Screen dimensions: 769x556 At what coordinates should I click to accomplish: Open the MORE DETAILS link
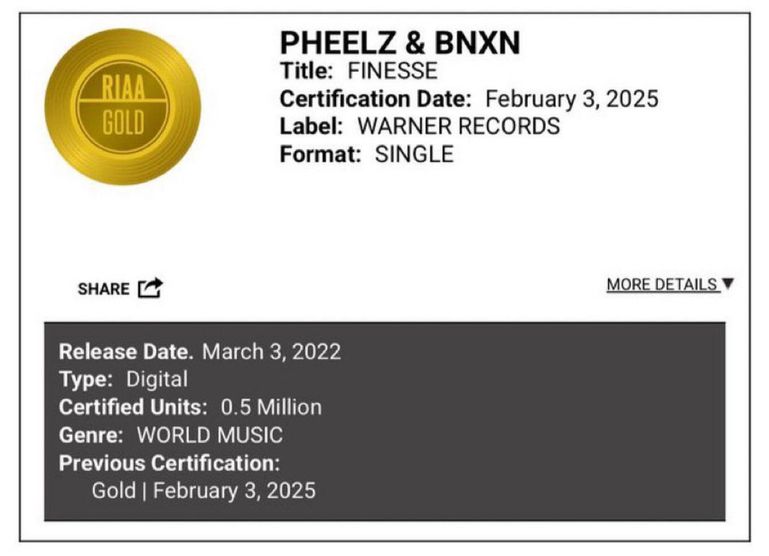click(x=662, y=285)
